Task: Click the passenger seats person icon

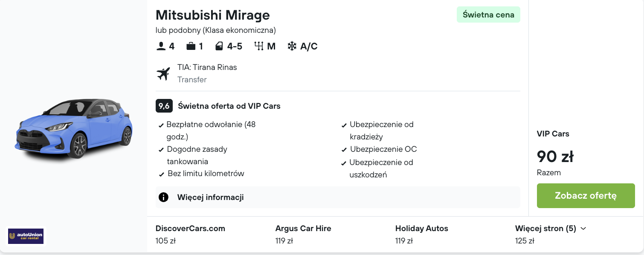Action: (161, 46)
